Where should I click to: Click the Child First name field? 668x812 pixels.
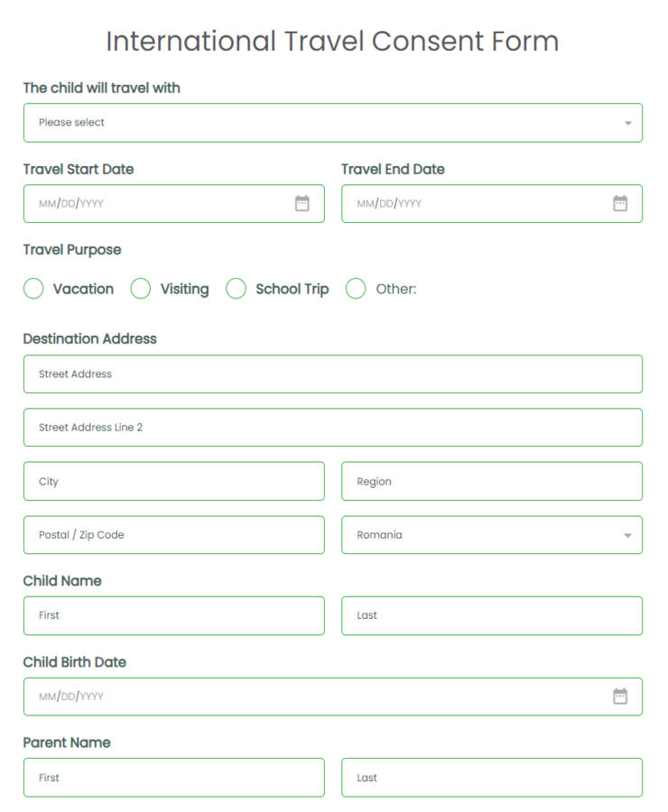(173, 615)
